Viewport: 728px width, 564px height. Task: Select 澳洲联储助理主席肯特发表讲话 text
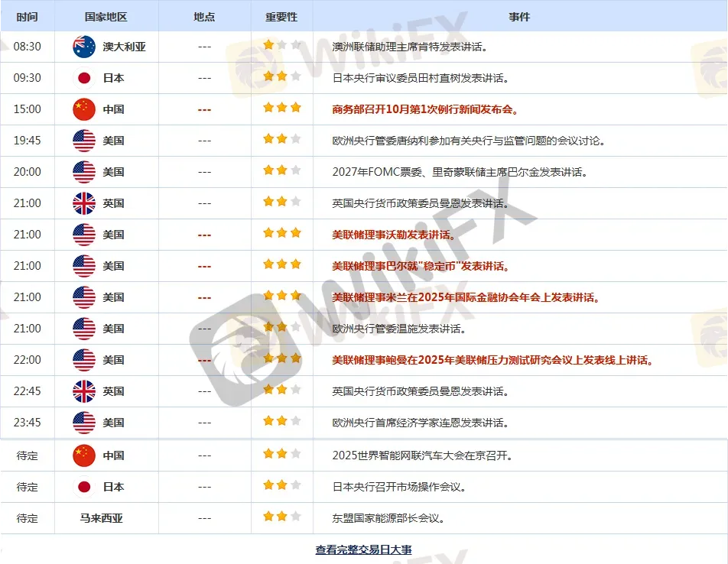410,47
